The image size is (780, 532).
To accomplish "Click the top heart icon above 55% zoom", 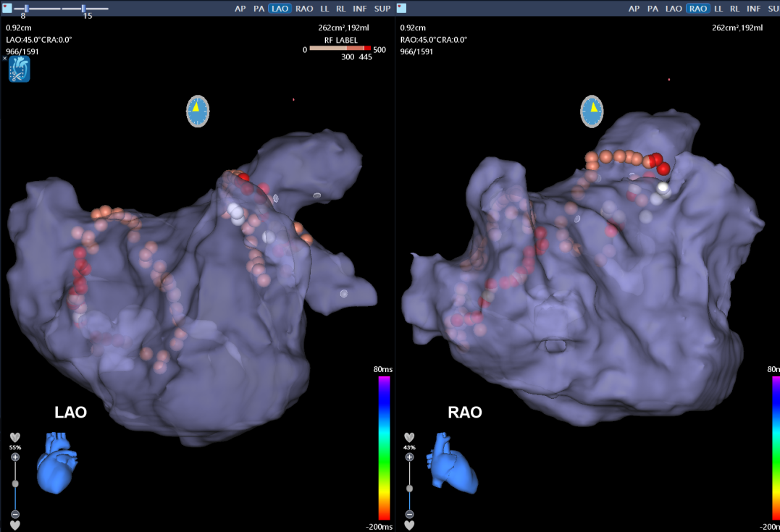I will [x=15, y=437].
